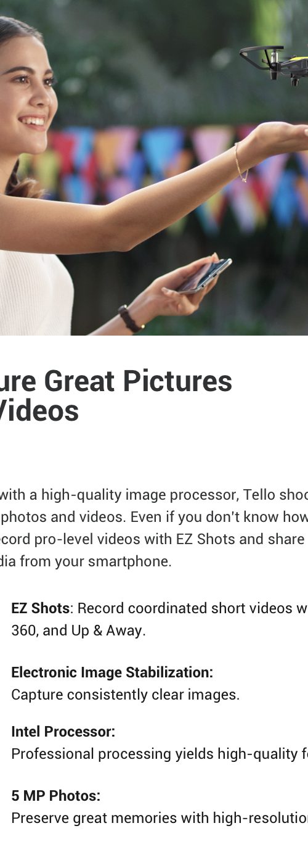The width and height of the screenshot is (308, 868).
Task: Click the 'Intel Processor:' label
Action: coord(63,732)
